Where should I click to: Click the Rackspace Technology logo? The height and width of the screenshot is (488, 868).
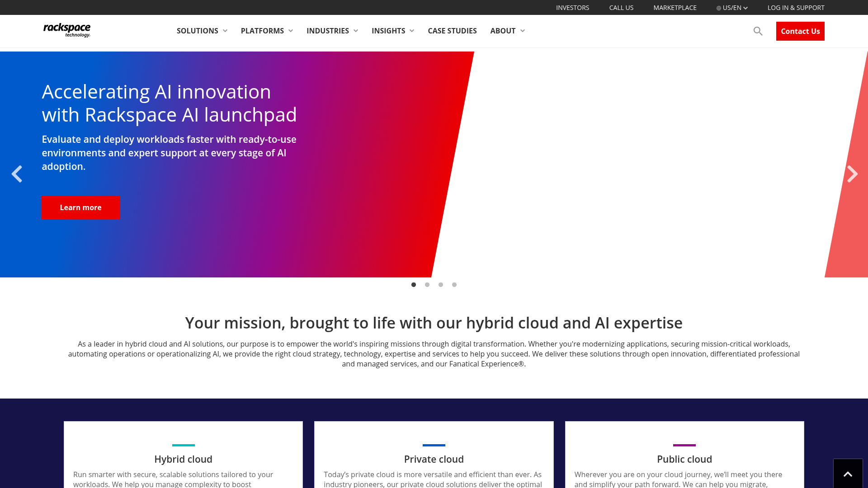(x=66, y=30)
